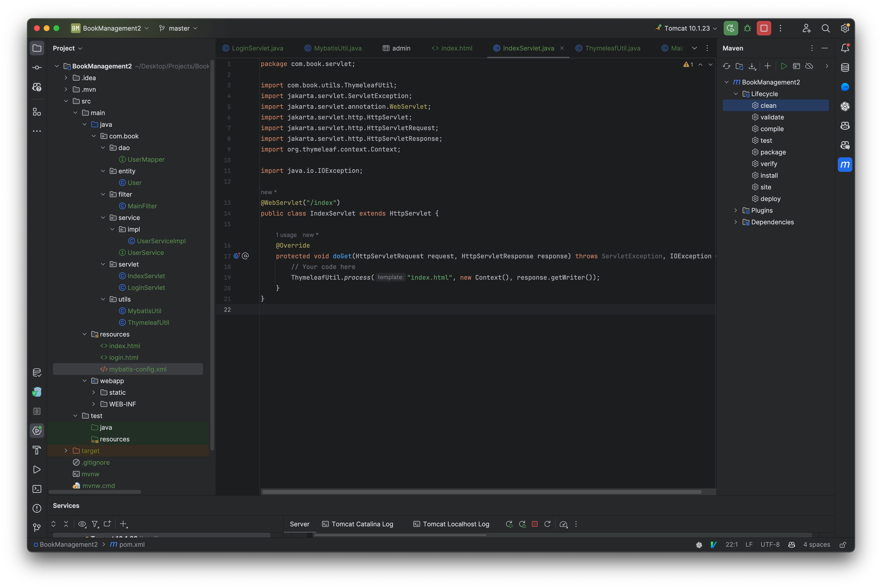Start debugging with the bug icon
The height and width of the screenshot is (588, 882).
pyautogui.click(x=747, y=28)
